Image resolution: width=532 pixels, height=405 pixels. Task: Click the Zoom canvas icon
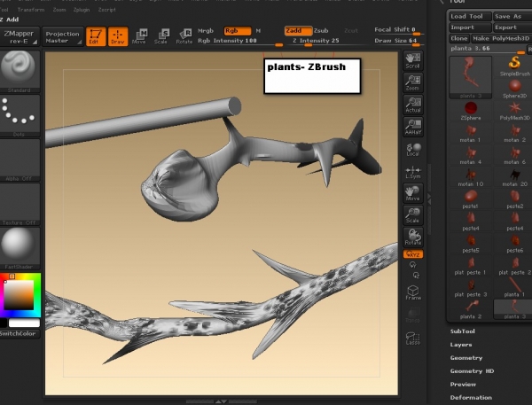pyautogui.click(x=412, y=82)
